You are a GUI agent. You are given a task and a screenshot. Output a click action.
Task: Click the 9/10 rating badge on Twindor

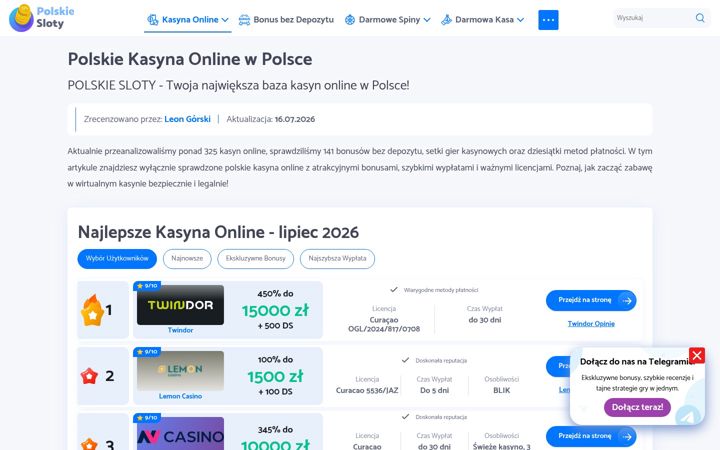pos(147,286)
